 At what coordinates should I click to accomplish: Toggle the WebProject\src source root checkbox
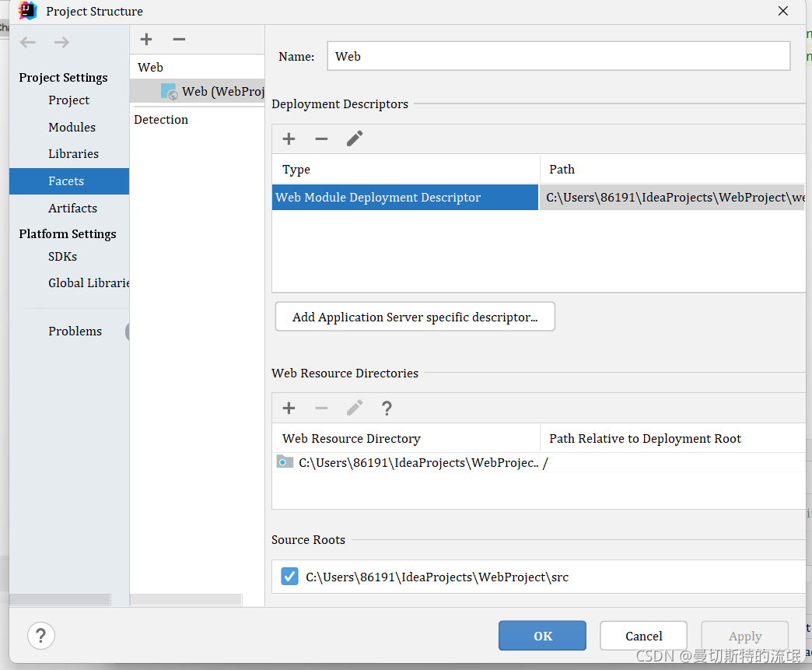tap(289, 577)
